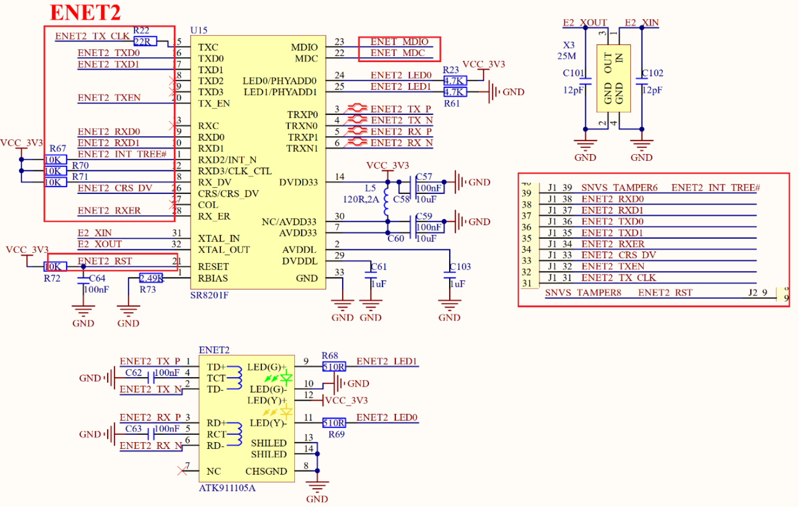Select the X3 25M crystal component
Image resolution: width=812 pixels, height=511 pixels.
[613, 78]
